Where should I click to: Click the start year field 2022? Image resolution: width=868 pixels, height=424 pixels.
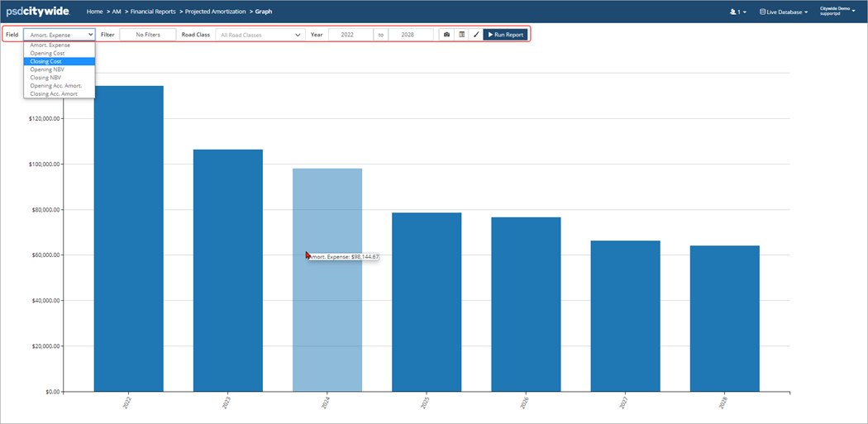point(351,35)
